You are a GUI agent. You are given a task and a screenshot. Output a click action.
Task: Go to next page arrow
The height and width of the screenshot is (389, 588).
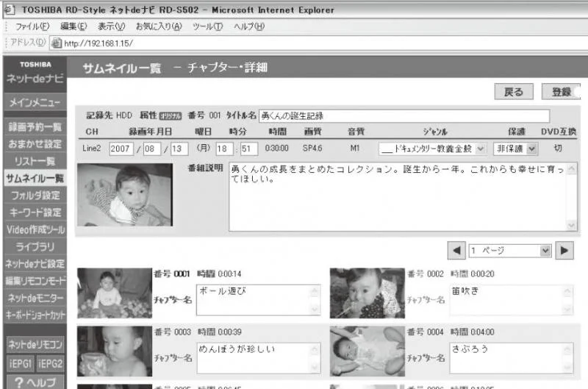point(564,250)
